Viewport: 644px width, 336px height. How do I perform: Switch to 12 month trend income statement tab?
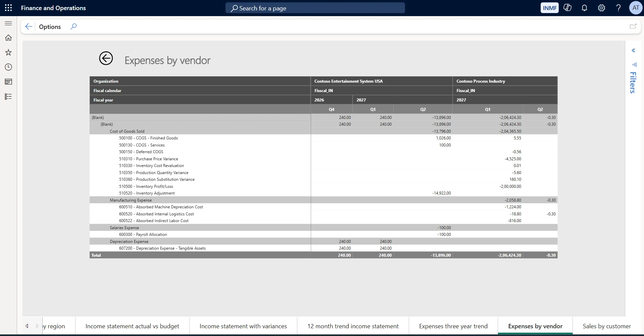[353, 326]
